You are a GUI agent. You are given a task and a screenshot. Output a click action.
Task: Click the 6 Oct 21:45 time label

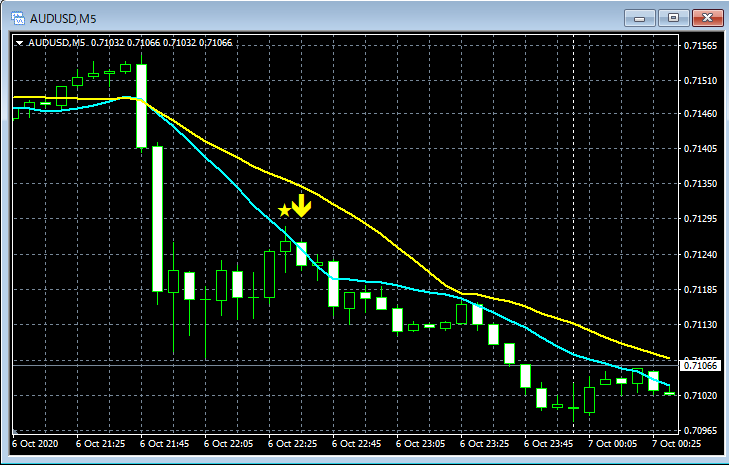165,444
